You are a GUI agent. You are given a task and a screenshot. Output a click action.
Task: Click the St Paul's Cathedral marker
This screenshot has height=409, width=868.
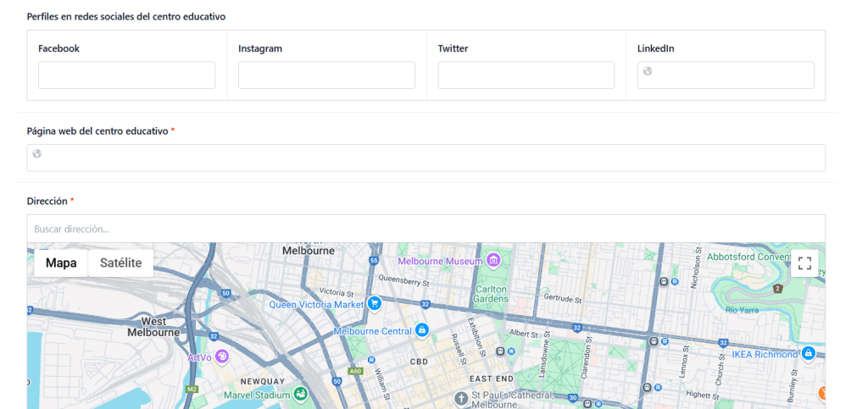461,398
